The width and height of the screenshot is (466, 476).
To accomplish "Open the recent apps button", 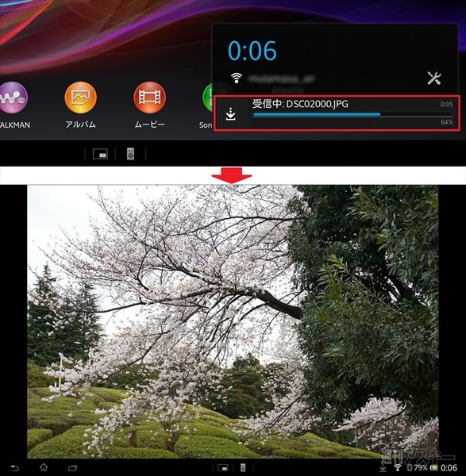I will [73, 468].
